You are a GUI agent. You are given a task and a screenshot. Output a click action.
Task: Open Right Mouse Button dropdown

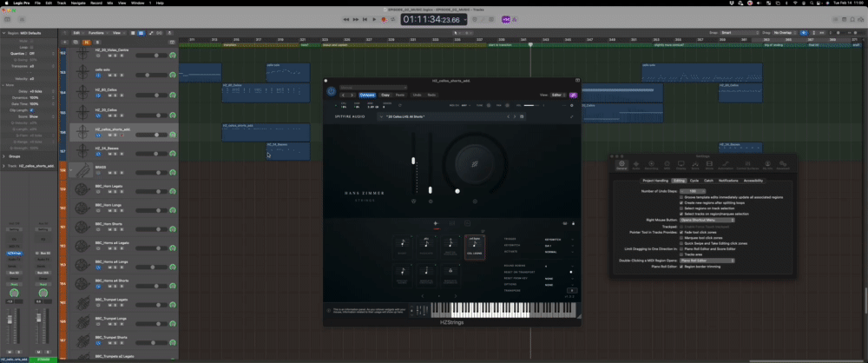pos(707,220)
